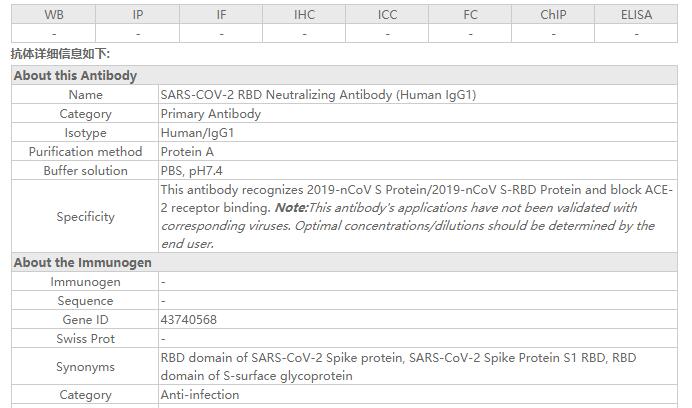
Task: Select the "Anti-infection" category value
Action: tap(200, 395)
